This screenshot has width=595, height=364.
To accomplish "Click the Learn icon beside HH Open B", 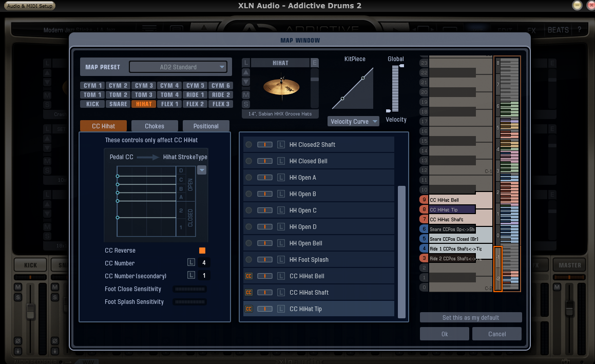I will (281, 194).
